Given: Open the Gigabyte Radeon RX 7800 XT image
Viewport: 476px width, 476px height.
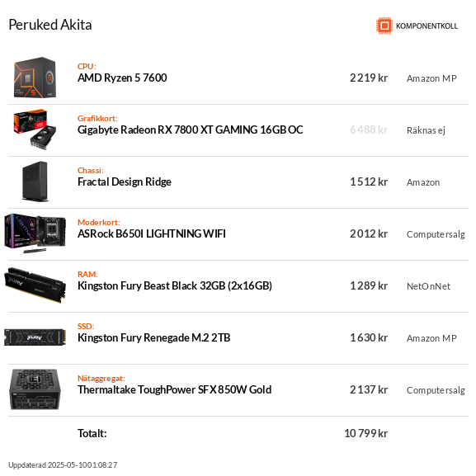Looking at the screenshot, I should point(35,130).
